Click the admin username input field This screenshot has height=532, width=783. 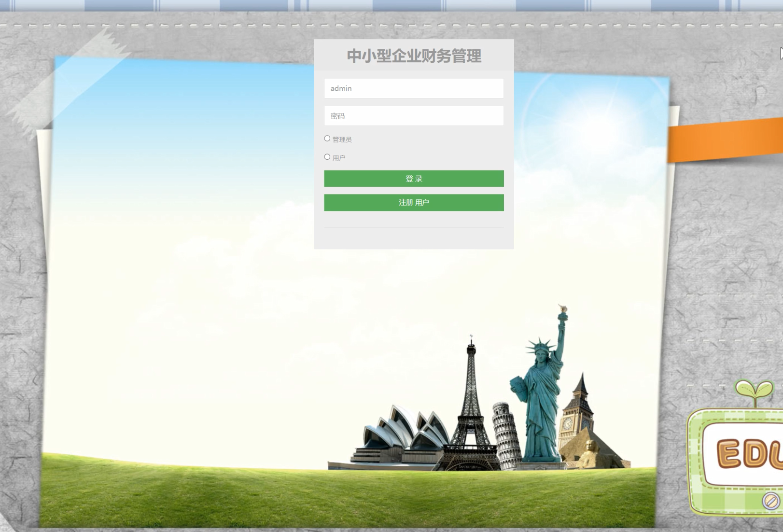tap(414, 88)
